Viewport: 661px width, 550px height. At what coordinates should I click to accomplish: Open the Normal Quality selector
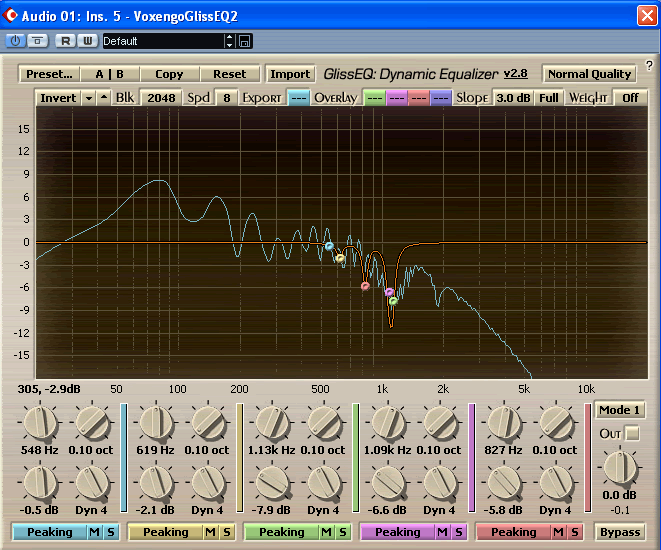pyautogui.click(x=589, y=74)
